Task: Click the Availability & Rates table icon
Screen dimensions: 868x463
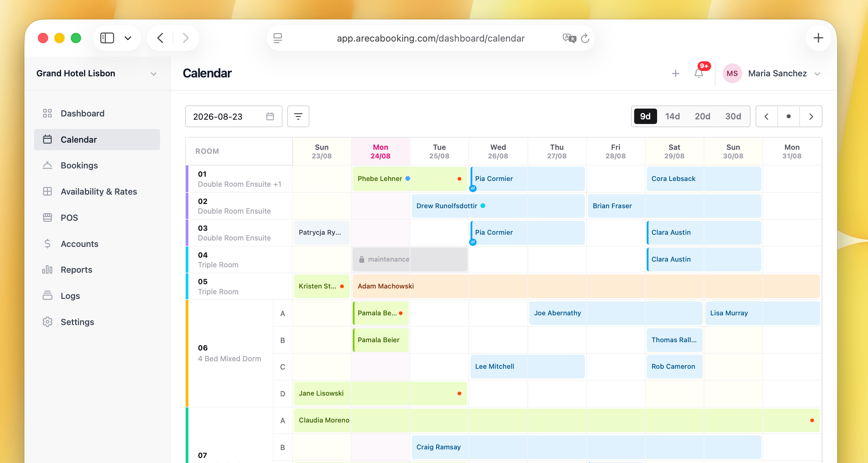Action: point(47,192)
